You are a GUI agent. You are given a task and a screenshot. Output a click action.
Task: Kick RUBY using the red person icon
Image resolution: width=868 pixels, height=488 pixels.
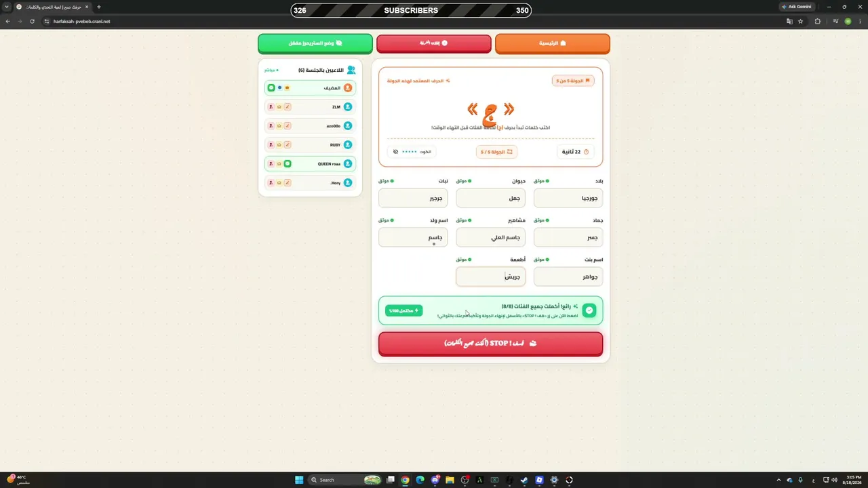click(271, 145)
